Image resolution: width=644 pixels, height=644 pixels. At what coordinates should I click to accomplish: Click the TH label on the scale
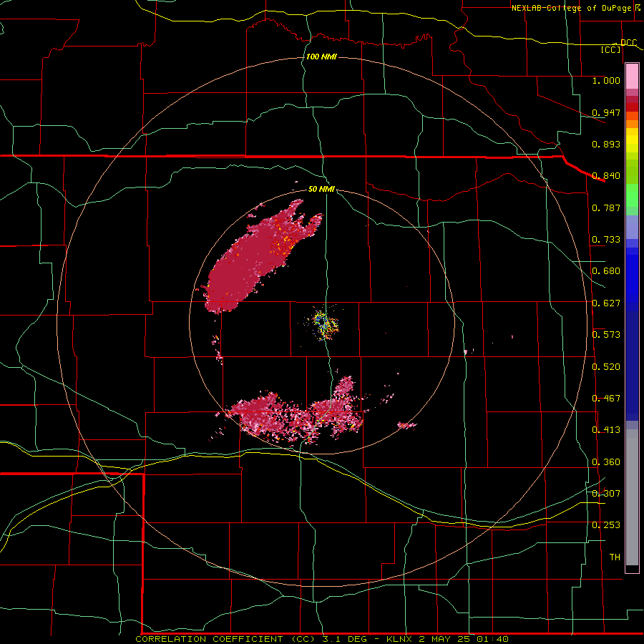tap(615, 557)
